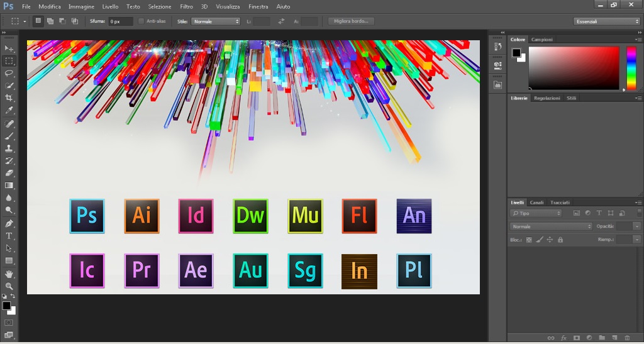Select the History Brush tool
Screen dimensions: 644x344
[9, 160]
